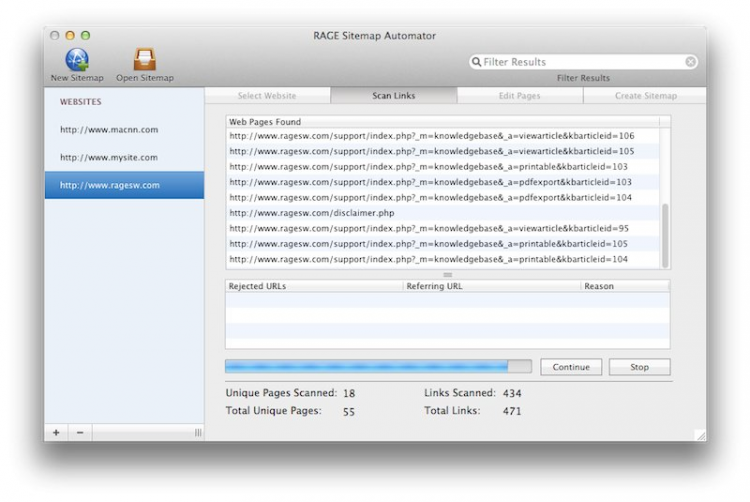
Task: Switch to the Create Sitemap tab
Action: tap(645, 96)
